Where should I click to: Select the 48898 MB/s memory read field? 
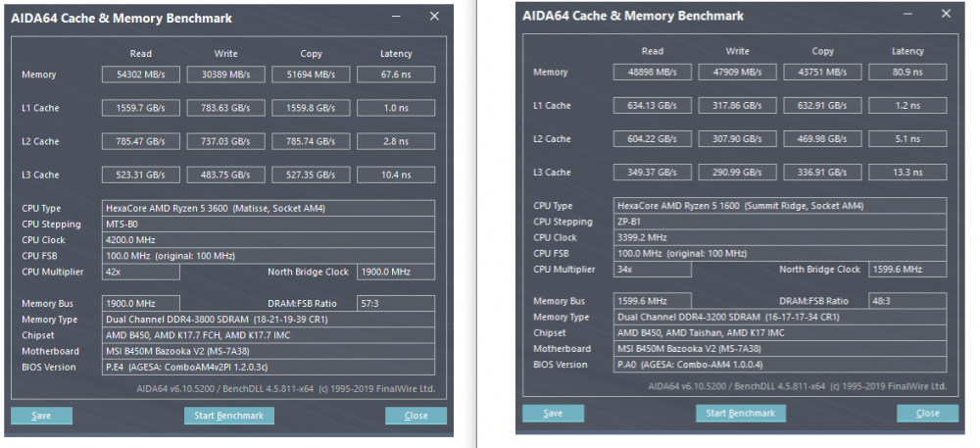click(653, 72)
